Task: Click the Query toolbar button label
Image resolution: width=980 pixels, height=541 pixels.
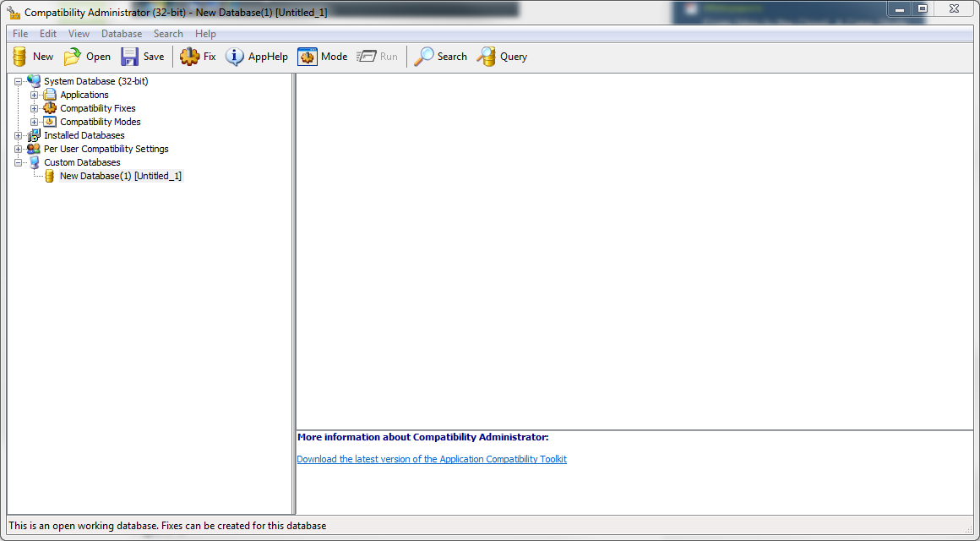Action: [514, 57]
